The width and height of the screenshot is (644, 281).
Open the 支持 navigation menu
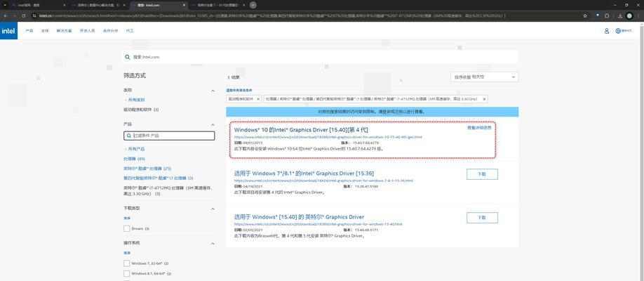click(x=44, y=31)
